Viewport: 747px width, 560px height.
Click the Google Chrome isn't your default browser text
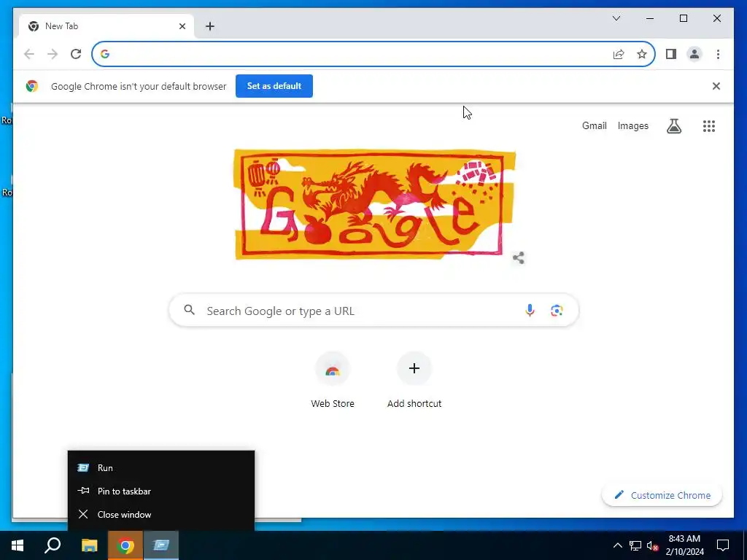[139, 86]
